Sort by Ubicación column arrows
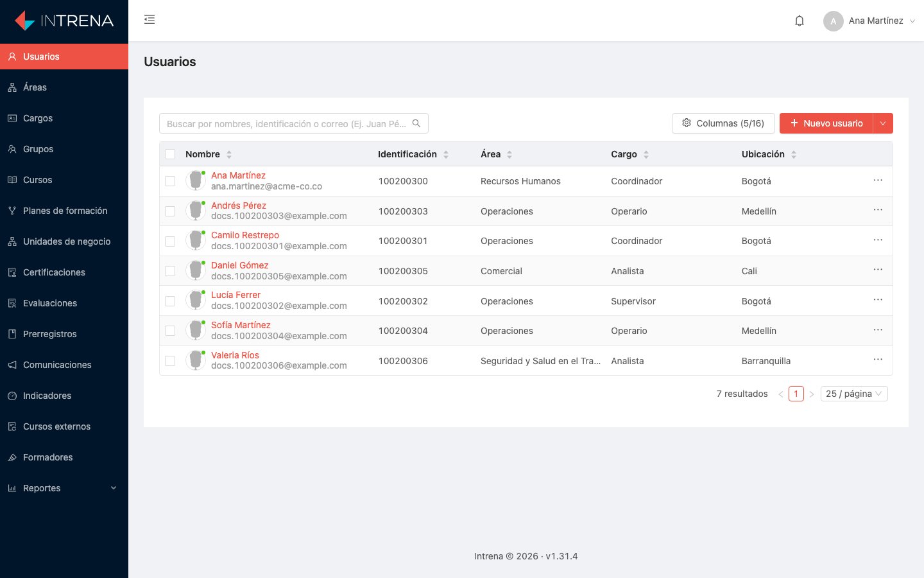The image size is (924, 578). [x=794, y=154]
